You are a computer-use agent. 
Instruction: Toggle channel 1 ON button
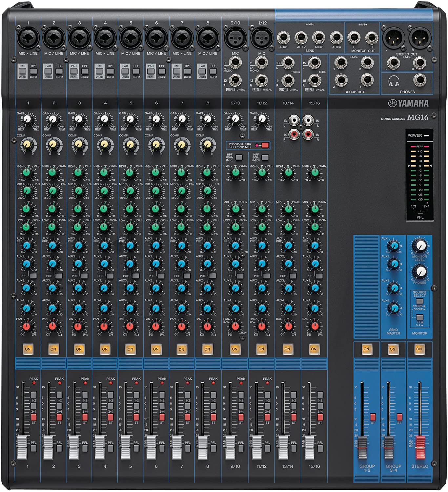pos(28,349)
